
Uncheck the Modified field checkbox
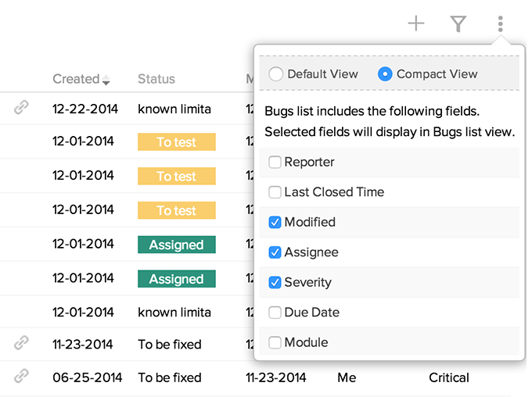(x=275, y=223)
